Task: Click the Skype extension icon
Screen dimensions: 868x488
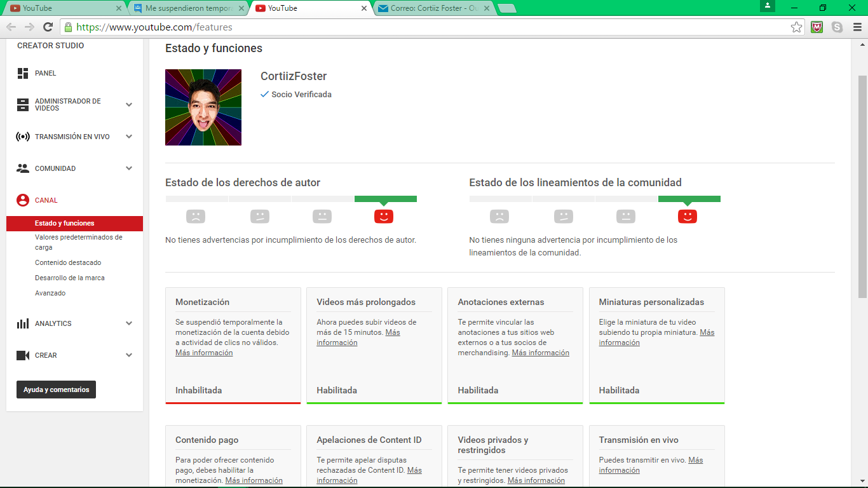Action: pos(837,27)
